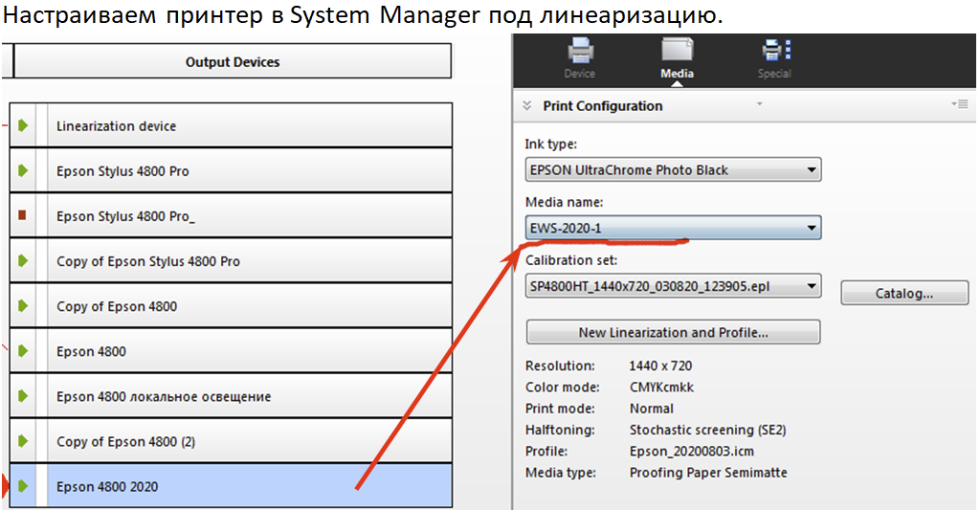Open the Calibration set dropdown
Image resolution: width=980 pixels, height=510 pixels.
click(x=673, y=286)
